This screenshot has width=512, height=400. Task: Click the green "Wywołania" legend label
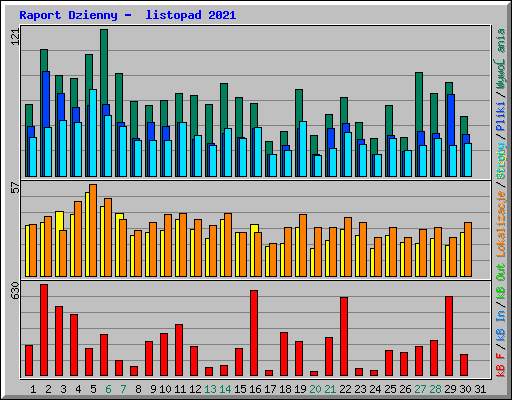click(x=501, y=59)
